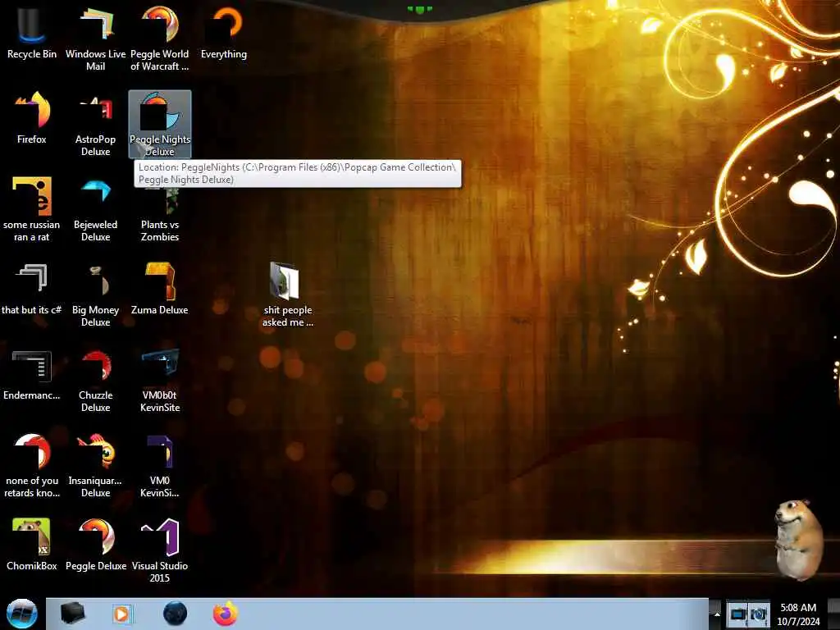
Task: Select Visual Studio 2015 desktop icon
Action: 160,550
